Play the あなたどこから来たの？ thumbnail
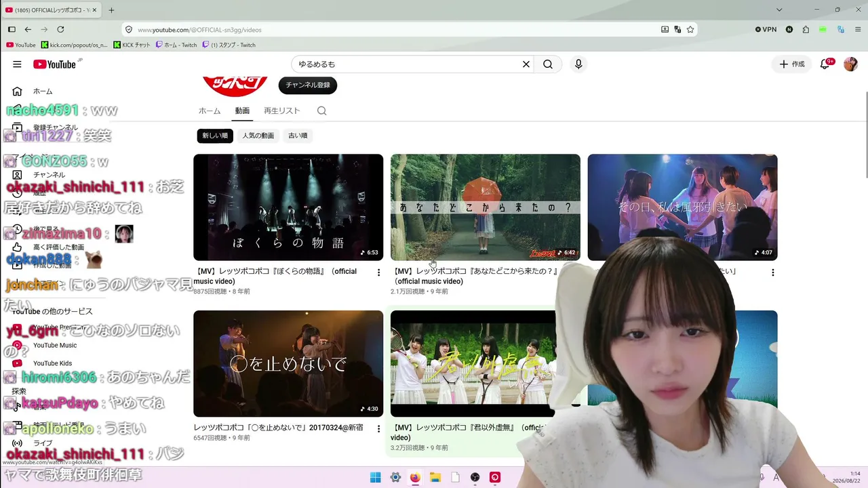Viewport: 868px width, 488px height. click(x=486, y=207)
